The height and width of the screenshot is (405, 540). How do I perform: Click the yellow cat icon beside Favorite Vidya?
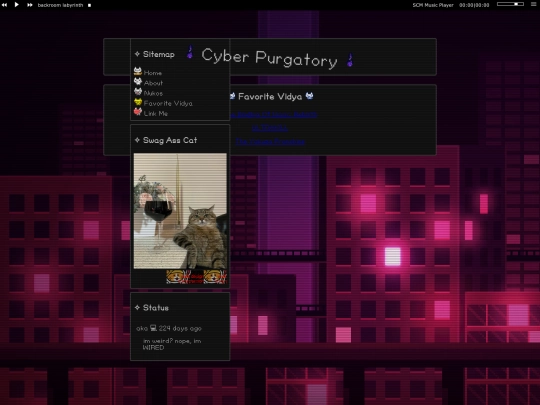click(x=138, y=102)
